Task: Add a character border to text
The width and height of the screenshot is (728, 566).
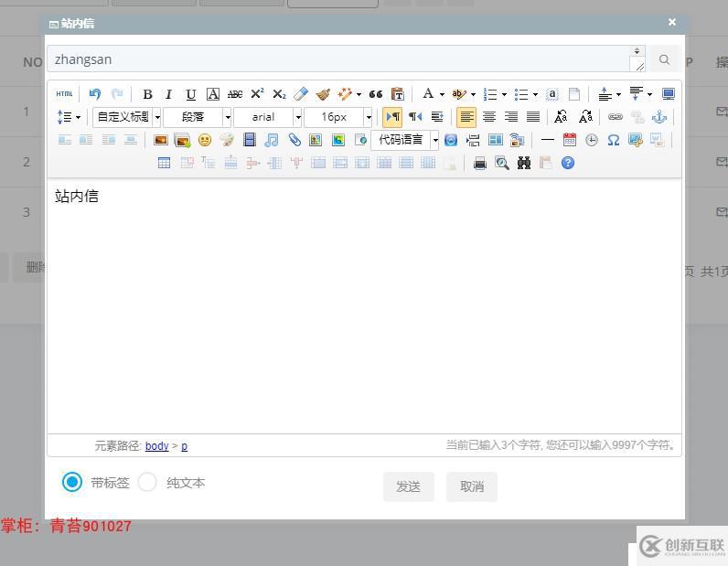Action: coord(213,94)
